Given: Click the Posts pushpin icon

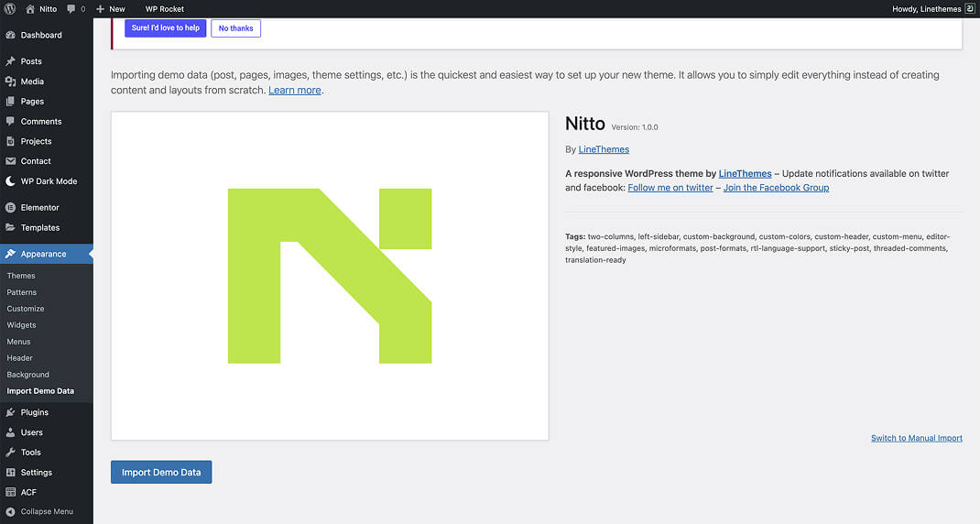Looking at the screenshot, I should click(x=10, y=61).
